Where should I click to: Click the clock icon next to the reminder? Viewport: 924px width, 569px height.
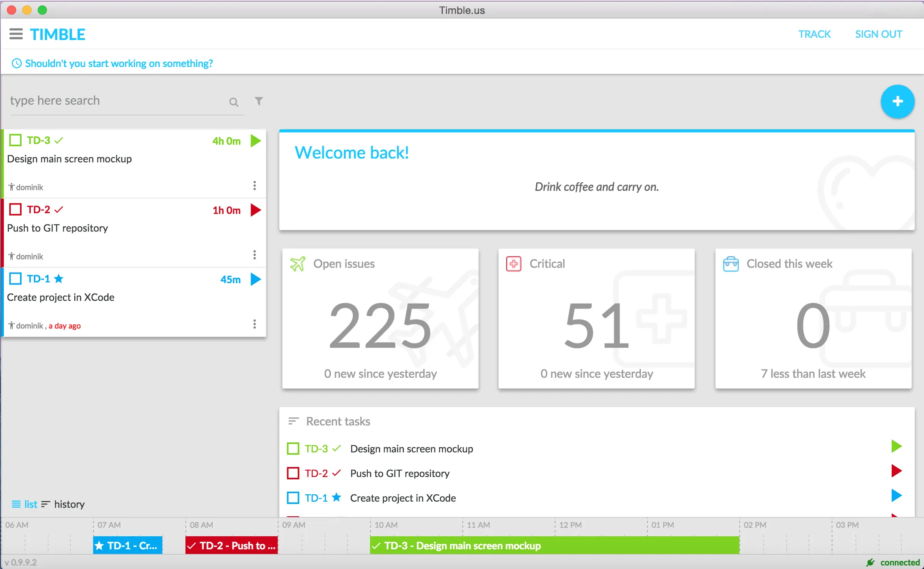pyautogui.click(x=16, y=63)
